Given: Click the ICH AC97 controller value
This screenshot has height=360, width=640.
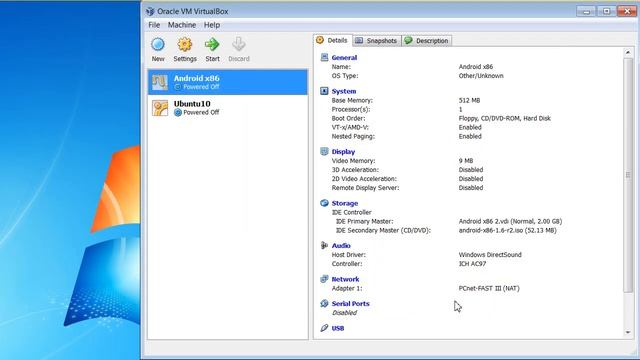Looking at the screenshot, I should coord(472,264).
